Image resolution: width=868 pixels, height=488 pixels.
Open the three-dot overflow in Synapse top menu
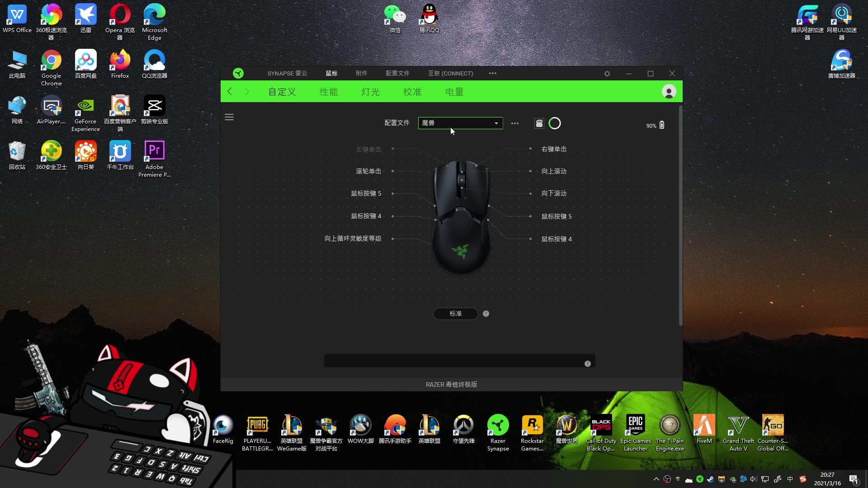point(493,73)
